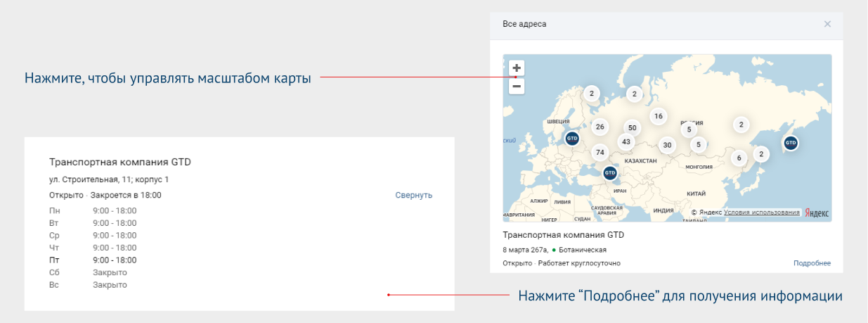Click the Яндекс logo on the map
Image resolution: width=868 pixels, height=323 pixels.
[817, 213]
